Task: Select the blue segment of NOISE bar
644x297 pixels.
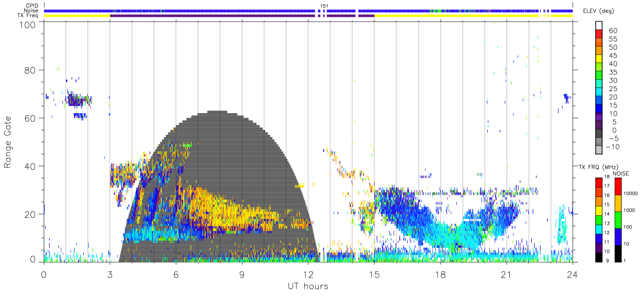Action: coord(617,236)
